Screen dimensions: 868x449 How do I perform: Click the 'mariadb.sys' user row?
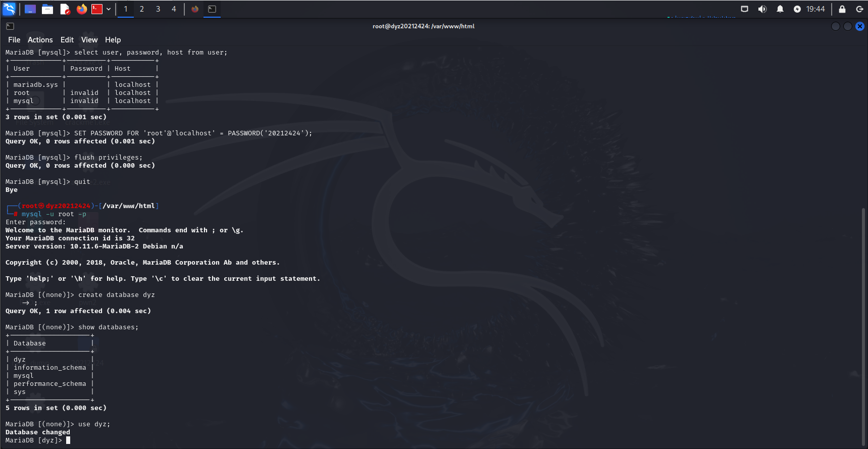[82, 85]
